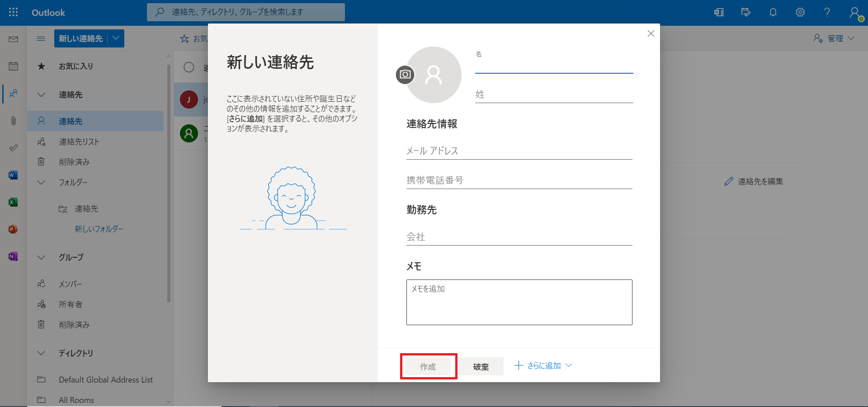Click the 新しいフォルダー link
Screen dimensions: 868x407
99,229
